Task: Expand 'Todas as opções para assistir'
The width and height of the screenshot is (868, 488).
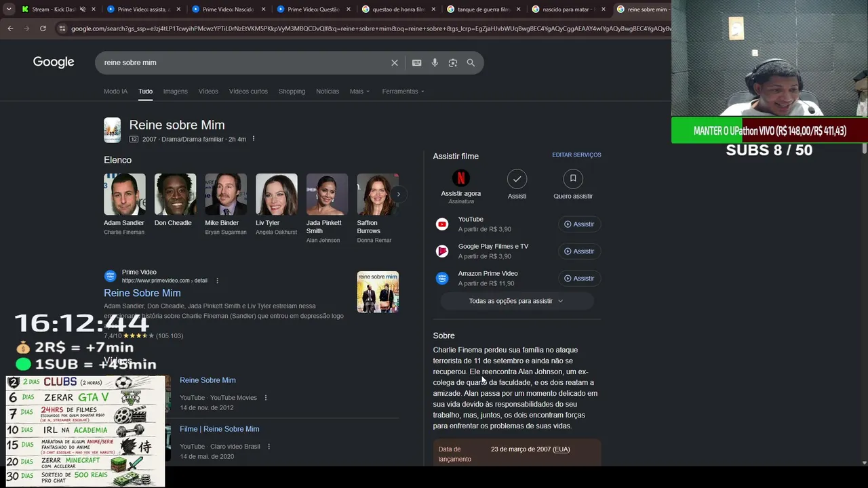Action: (x=517, y=301)
